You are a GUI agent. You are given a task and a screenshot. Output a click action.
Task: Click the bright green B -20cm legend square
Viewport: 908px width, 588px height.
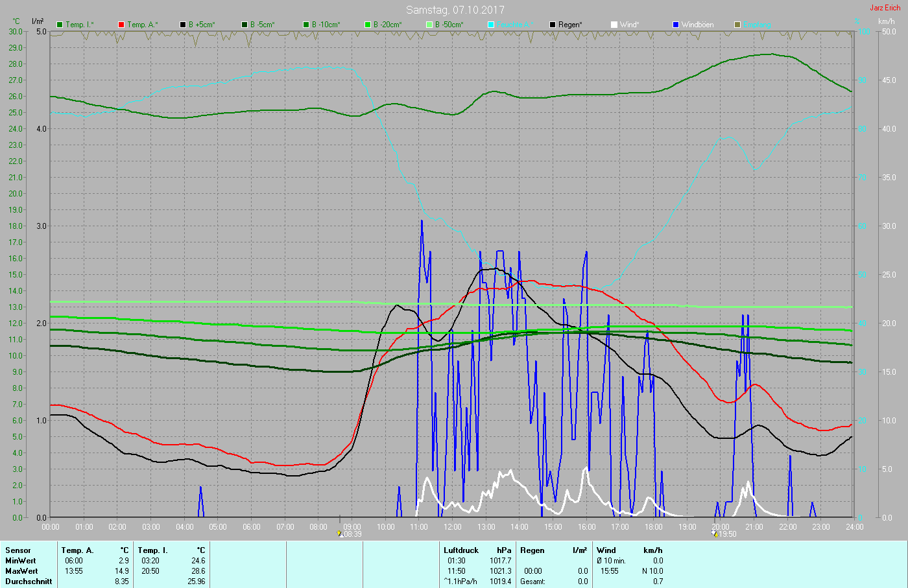(368, 25)
